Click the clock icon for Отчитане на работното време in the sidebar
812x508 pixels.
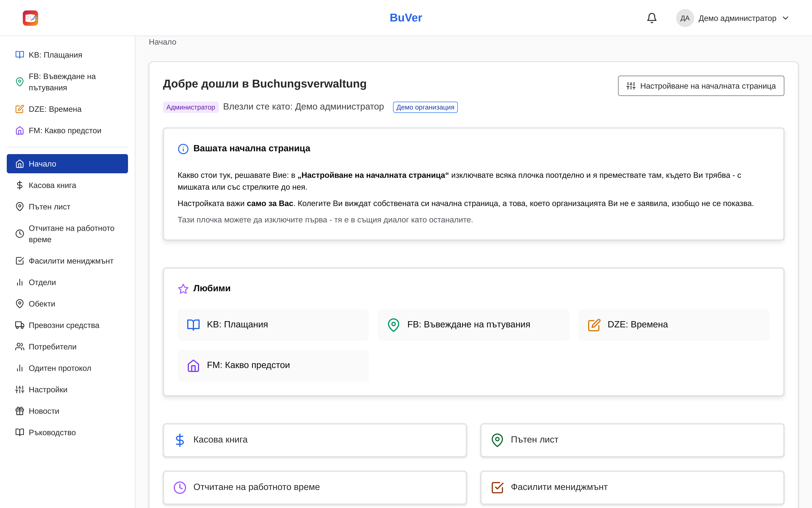pyautogui.click(x=20, y=234)
